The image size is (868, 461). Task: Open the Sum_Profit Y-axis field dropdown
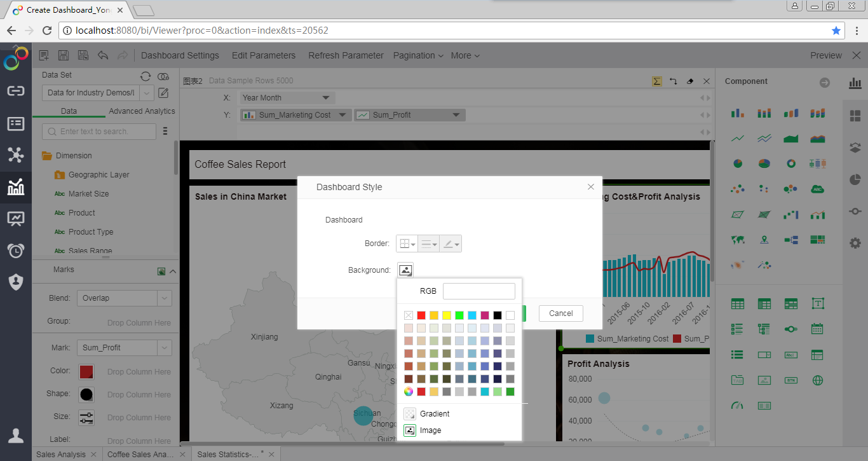(456, 115)
